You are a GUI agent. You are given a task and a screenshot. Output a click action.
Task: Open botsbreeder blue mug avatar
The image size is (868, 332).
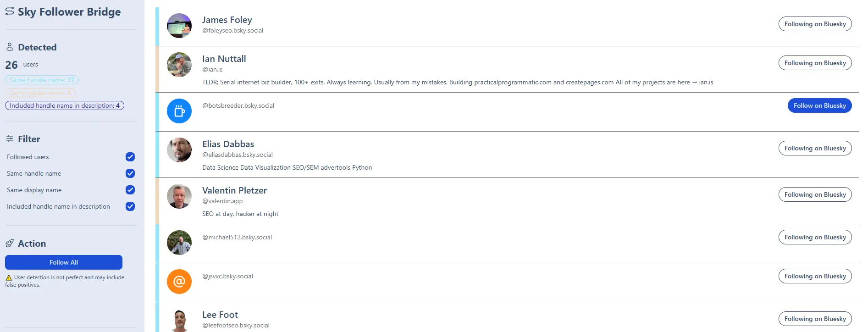pos(179,111)
